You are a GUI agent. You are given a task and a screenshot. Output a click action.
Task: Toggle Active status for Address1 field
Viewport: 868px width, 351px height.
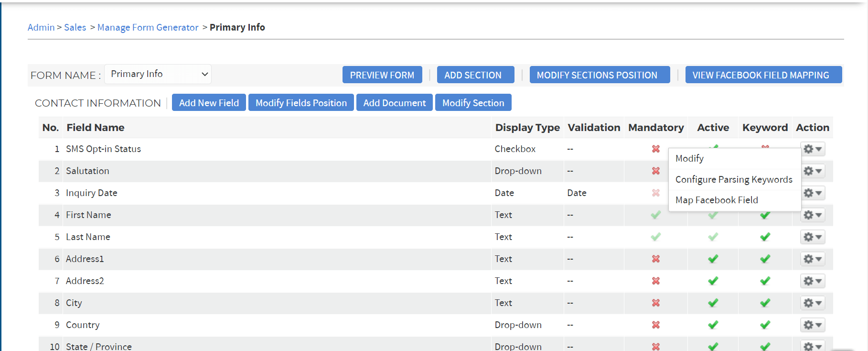(713, 259)
